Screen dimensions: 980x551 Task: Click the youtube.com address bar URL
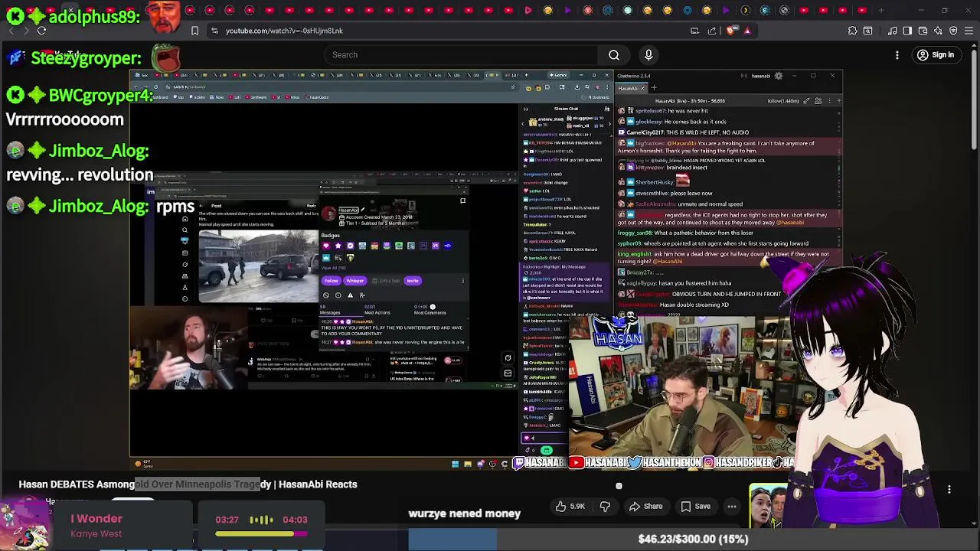tap(284, 31)
